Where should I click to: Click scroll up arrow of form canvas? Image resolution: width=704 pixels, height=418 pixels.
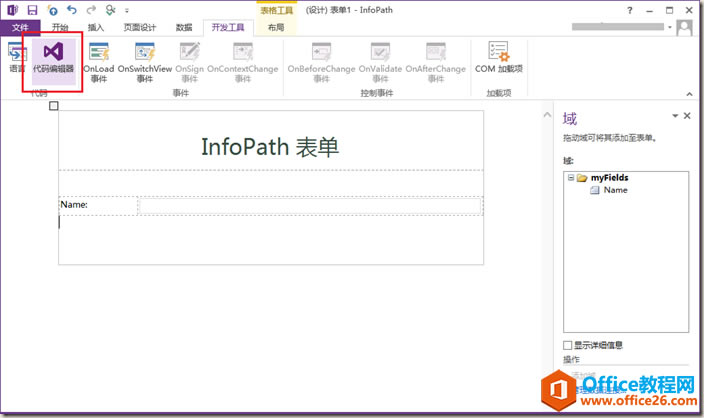tap(547, 115)
